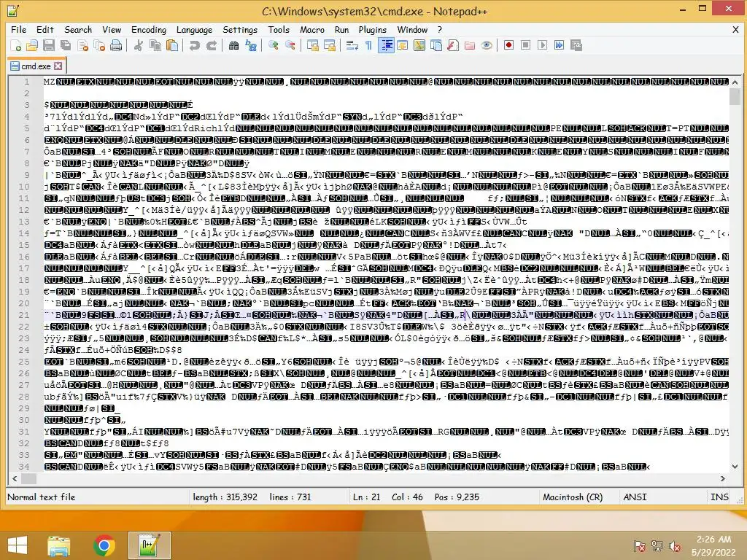Viewport: 747px width, 560px height.
Task: Open the Edit menu
Action: click(x=44, y=29)
